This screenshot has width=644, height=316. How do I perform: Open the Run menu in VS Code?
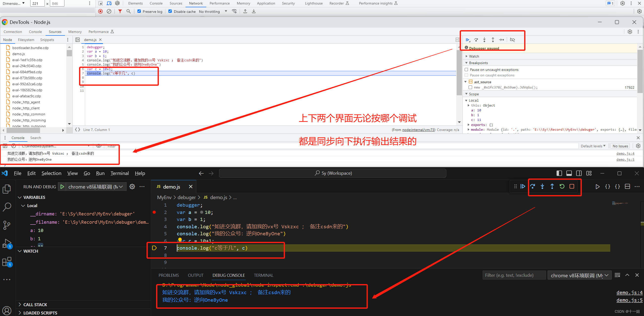point(100,173)
